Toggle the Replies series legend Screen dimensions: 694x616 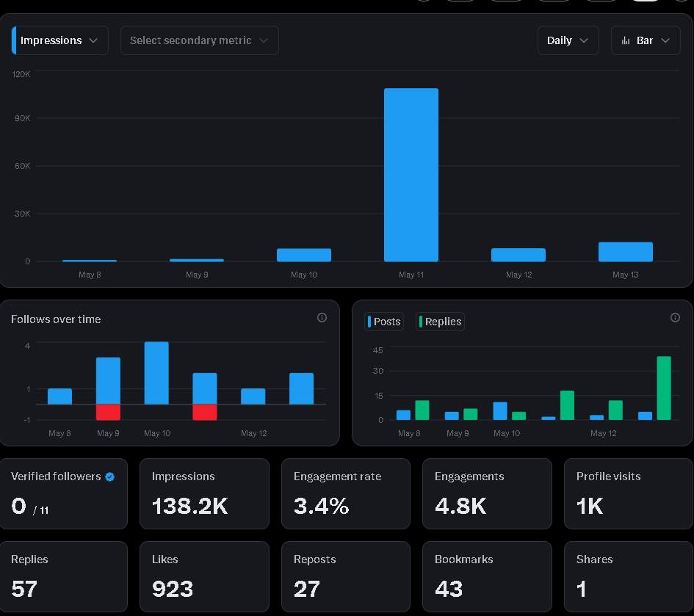tap(440, 322)
